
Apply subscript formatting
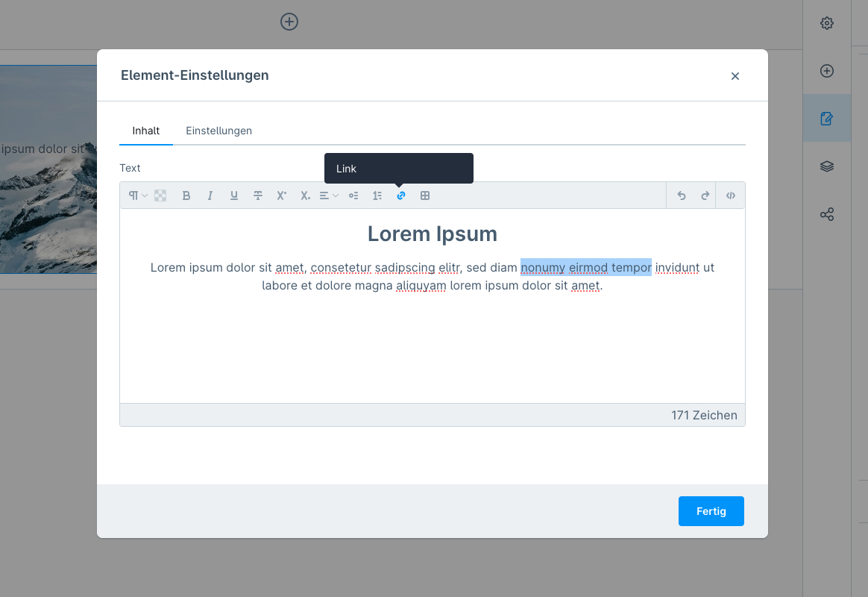(305, 196)
